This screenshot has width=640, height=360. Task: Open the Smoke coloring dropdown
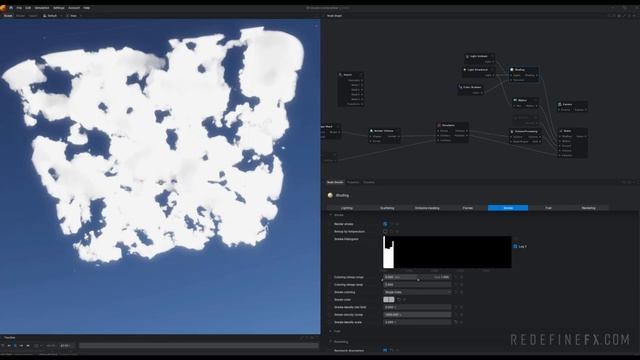pos(417,292)
